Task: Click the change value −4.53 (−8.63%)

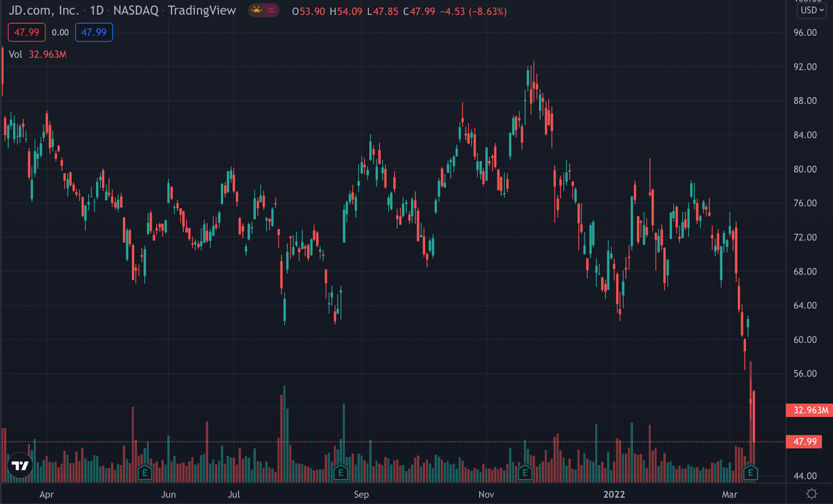Action: (x=473, y=11)
